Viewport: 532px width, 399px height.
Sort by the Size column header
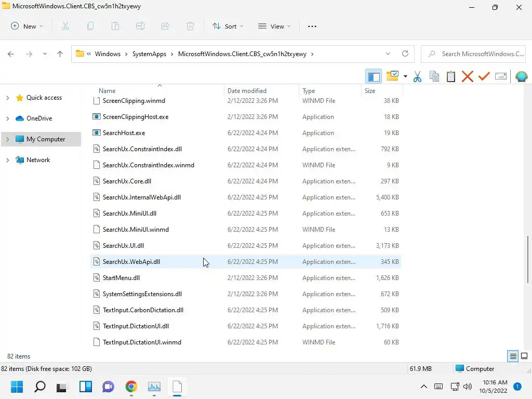pos(370,90)
